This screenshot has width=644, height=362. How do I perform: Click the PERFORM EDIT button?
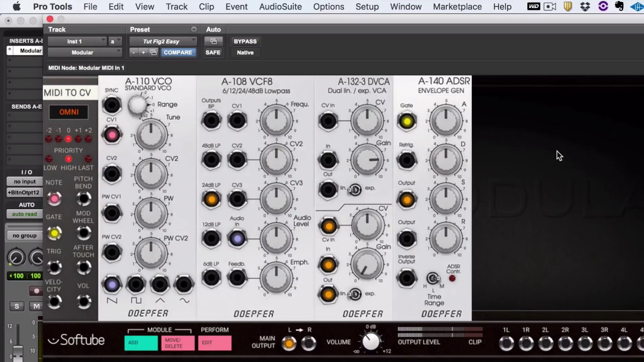pos(215,343)
